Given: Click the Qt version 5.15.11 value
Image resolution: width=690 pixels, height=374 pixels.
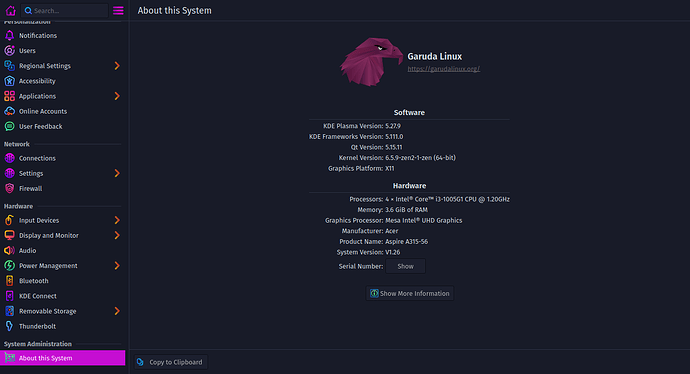Looking at the screenshot, I should coord(394,147).
